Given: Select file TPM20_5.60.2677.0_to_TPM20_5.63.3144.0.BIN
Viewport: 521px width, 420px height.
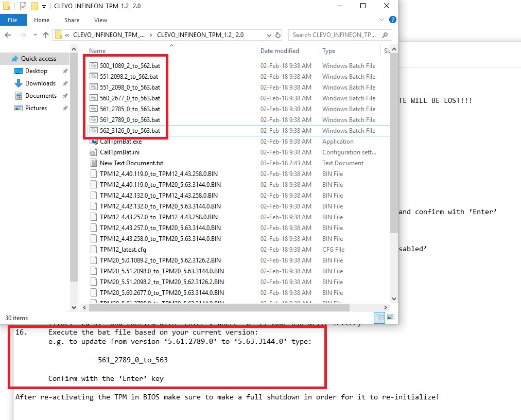Looking at the screenshot, I should (162, 292).
